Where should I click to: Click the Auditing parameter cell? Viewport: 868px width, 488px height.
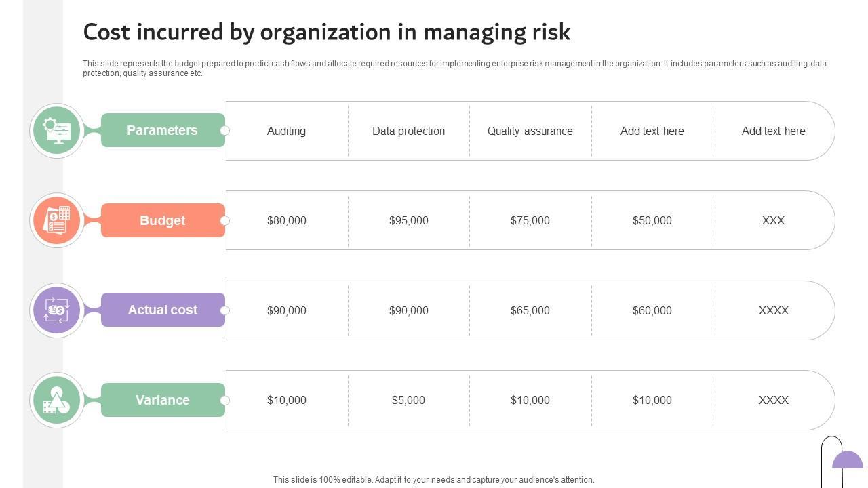click(x=286, y=131)
